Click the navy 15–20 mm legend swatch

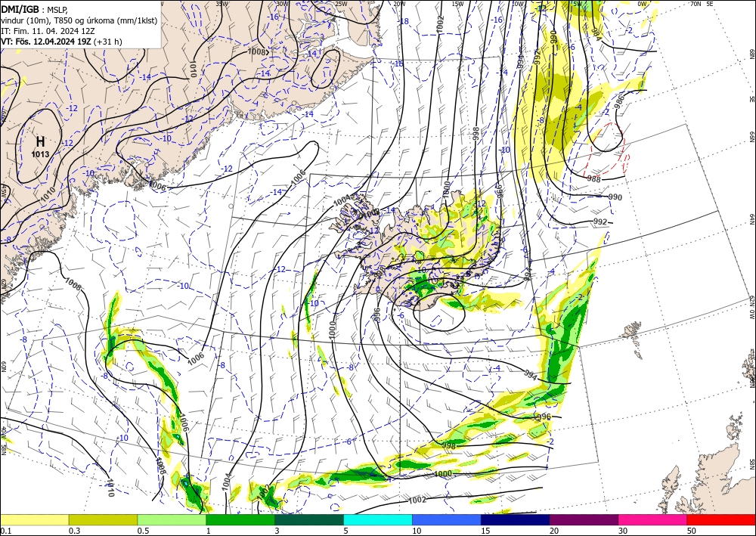pos(515,519)
